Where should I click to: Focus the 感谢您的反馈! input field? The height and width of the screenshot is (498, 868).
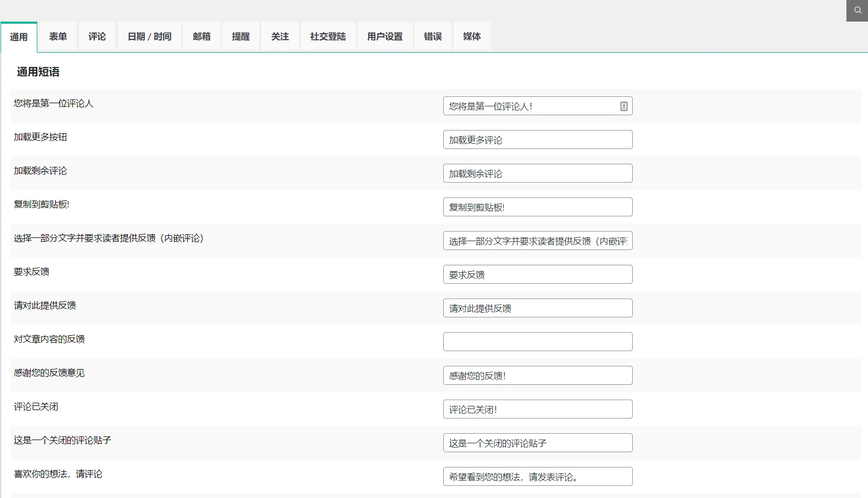pyautogui.click(x=537, y=375)
